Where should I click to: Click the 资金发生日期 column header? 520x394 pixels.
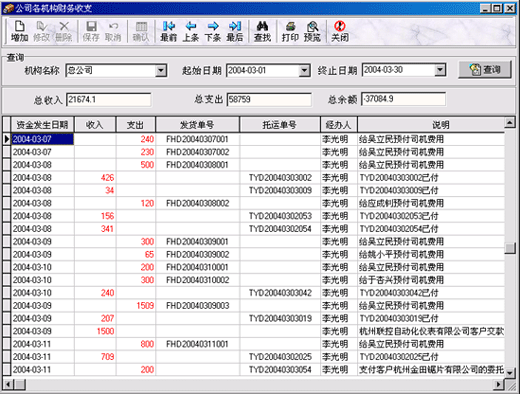(42, 125)
